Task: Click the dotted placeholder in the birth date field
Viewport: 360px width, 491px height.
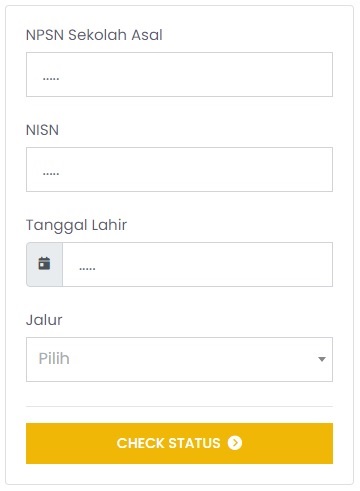Action: 87,269
